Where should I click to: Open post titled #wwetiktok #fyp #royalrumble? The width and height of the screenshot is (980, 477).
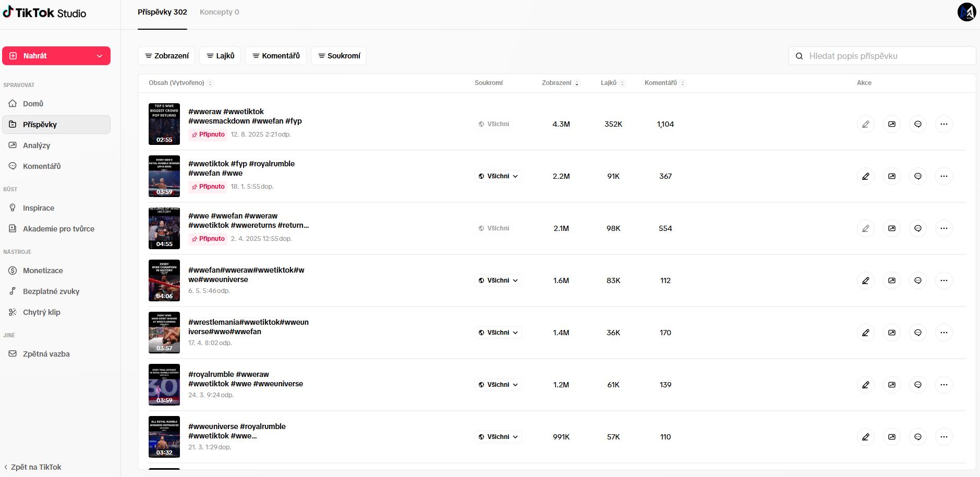241,168
